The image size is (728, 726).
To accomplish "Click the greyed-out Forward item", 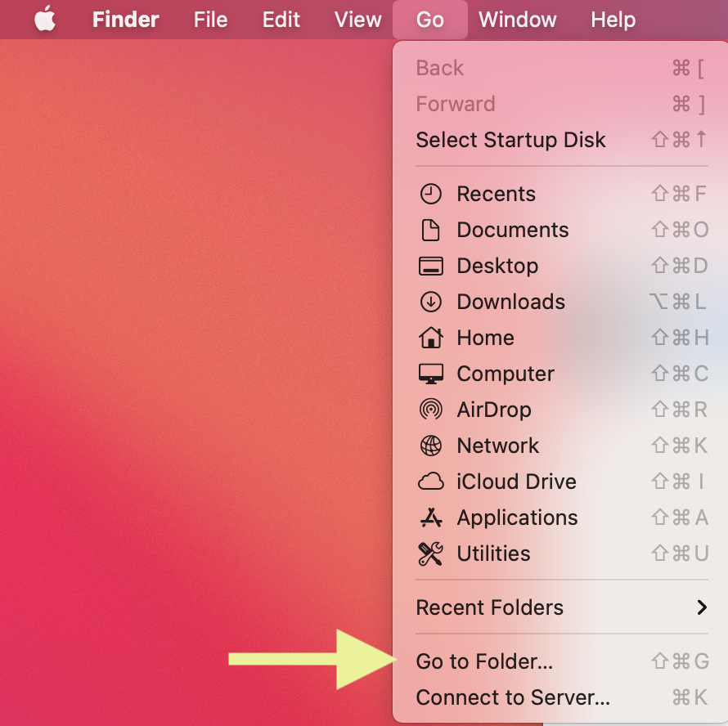I will (x=562, y=104).
